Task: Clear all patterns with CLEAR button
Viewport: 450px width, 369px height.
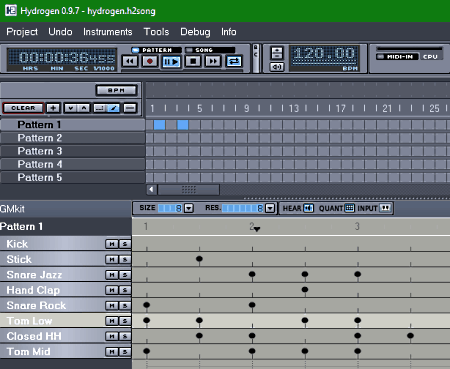Action: click(23, 108)
